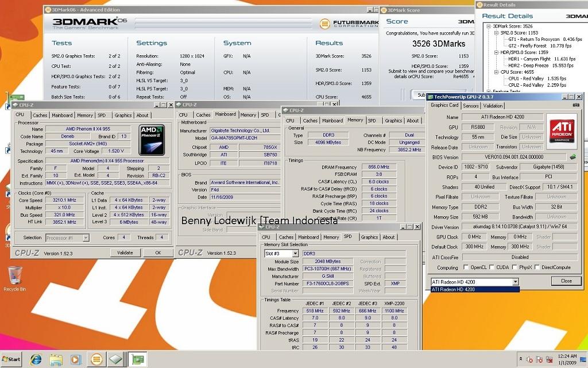Select CPU2 - Red Valley result row
This screenshot has height=368, width=588.
(x=537, y=85)
